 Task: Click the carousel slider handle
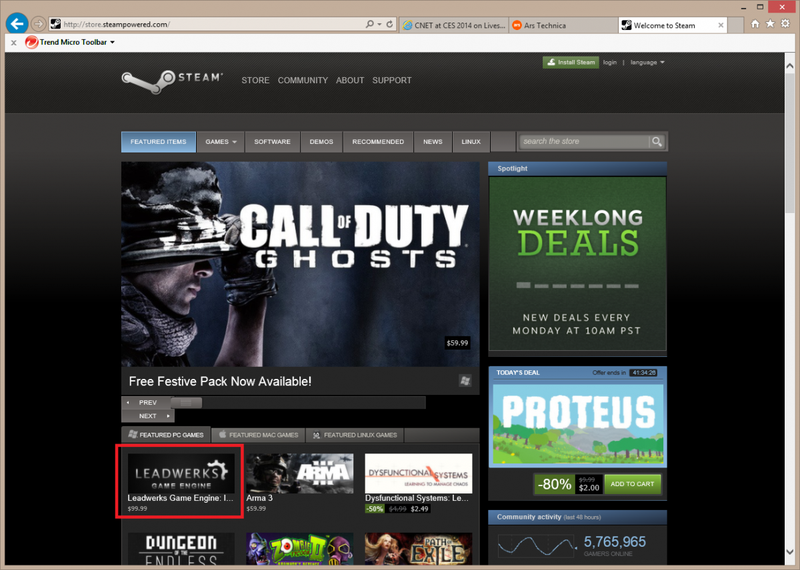click(x=186, y=403)
